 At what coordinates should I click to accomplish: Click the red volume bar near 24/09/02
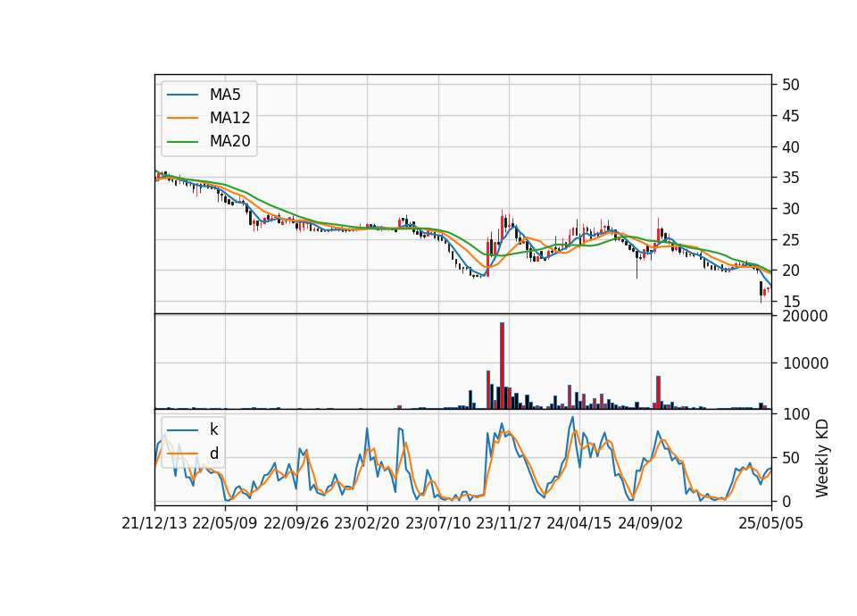pyautogui.click(x=659, y=393)
